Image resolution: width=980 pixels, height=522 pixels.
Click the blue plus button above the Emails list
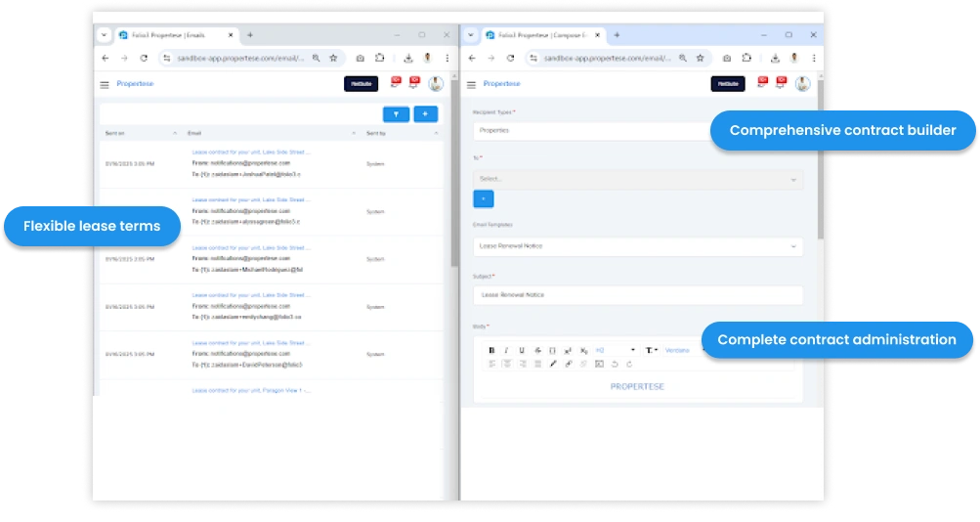pos(425,114)
